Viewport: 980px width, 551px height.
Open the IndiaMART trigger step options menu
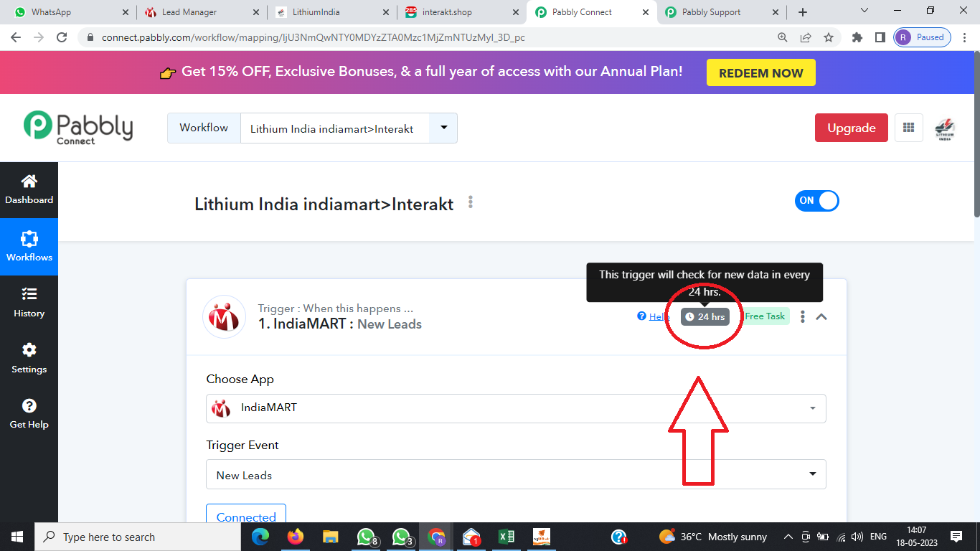tap(803, 316)
